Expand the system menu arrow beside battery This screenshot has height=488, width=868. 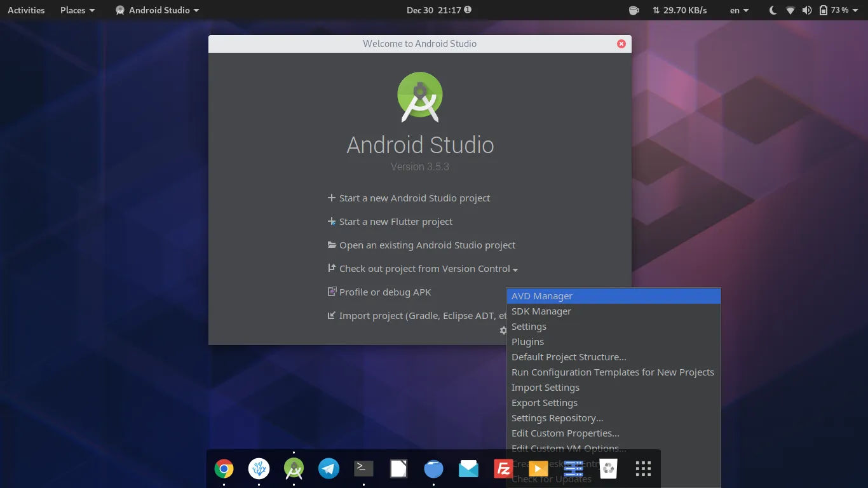[x=856, y=11]
